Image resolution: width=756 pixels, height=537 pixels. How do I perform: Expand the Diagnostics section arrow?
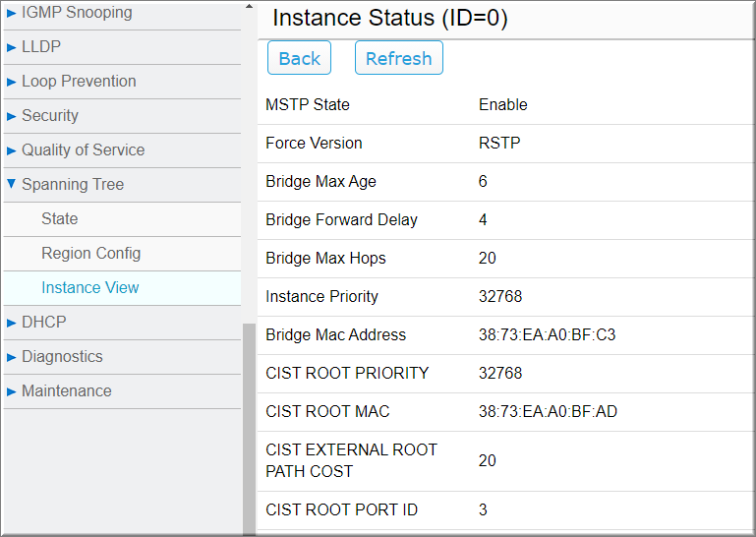pos(11,357)
